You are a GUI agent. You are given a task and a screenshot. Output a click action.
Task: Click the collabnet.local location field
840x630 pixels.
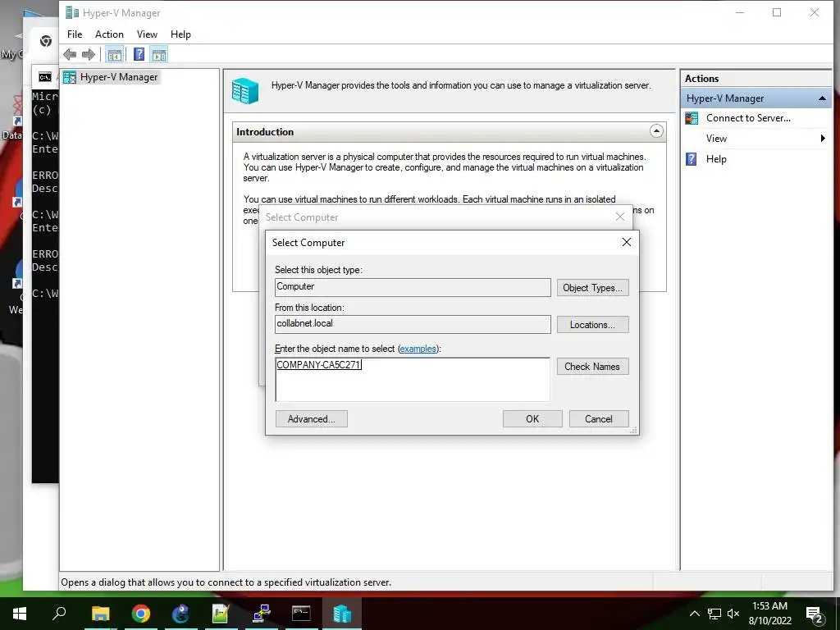coord(413,324)
